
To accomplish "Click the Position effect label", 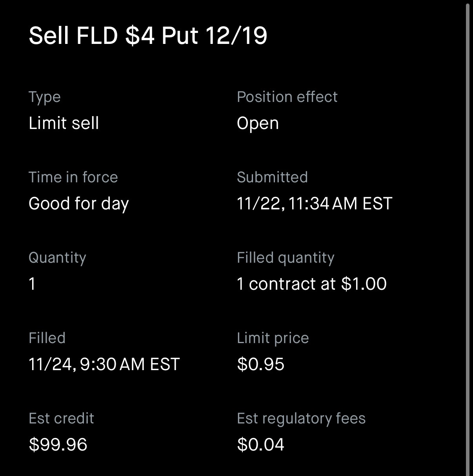I will point(287,97).
